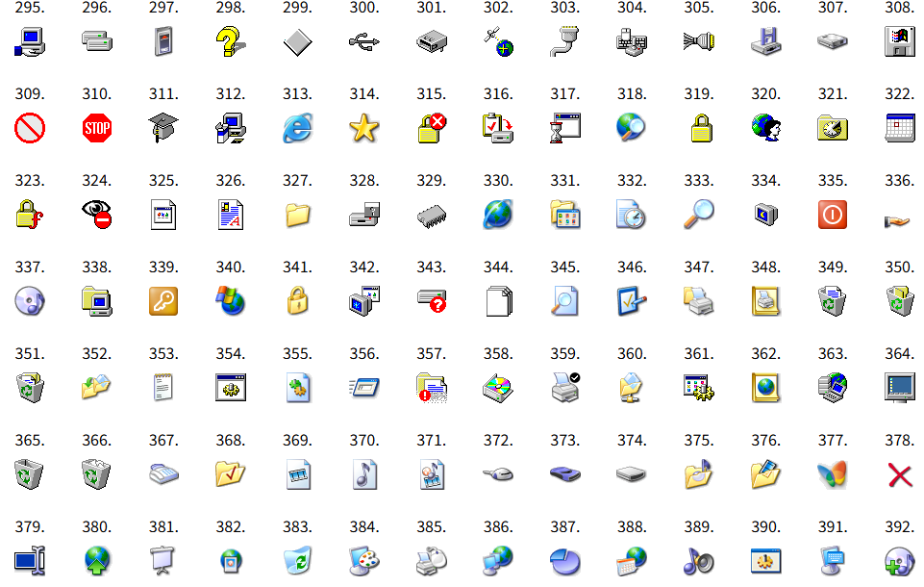924x587 pixels.
Task: Select the device with red question icon 343
Action: click(x=432, y=301)
